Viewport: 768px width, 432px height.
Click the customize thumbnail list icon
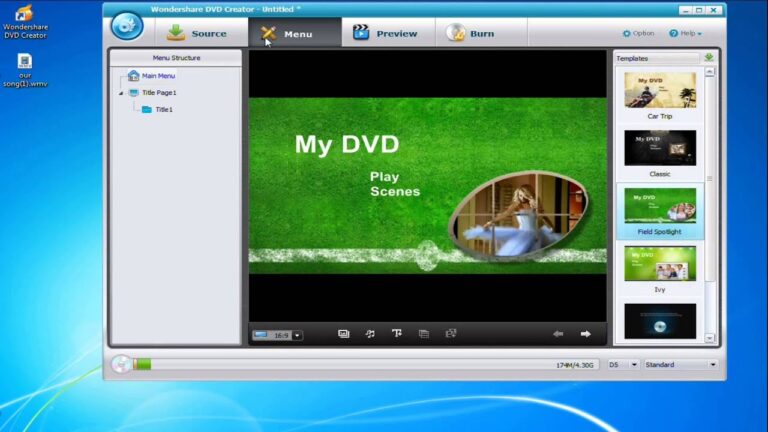point(424,334)
